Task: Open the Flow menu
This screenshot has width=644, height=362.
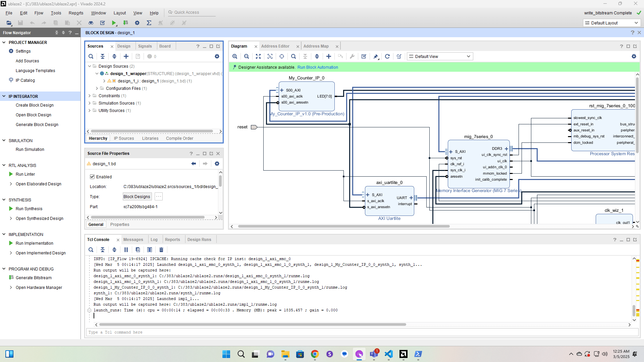Action: (39, 13)
